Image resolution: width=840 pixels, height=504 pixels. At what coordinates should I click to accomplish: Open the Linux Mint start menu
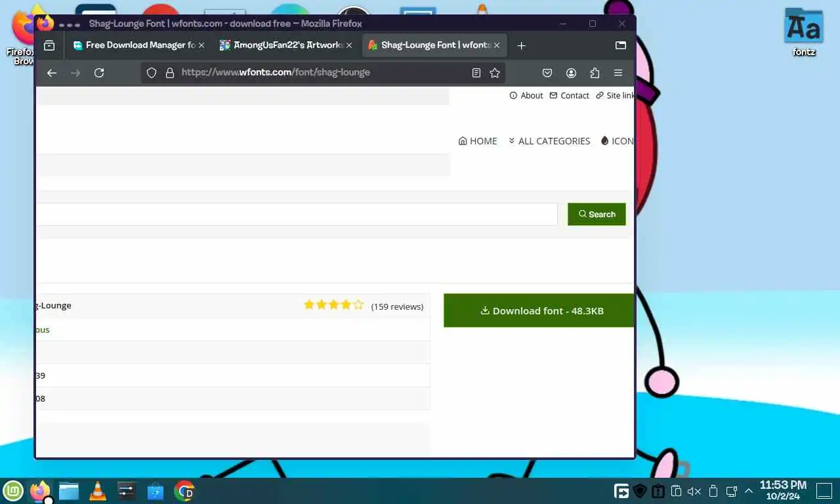tap(13, 491)
